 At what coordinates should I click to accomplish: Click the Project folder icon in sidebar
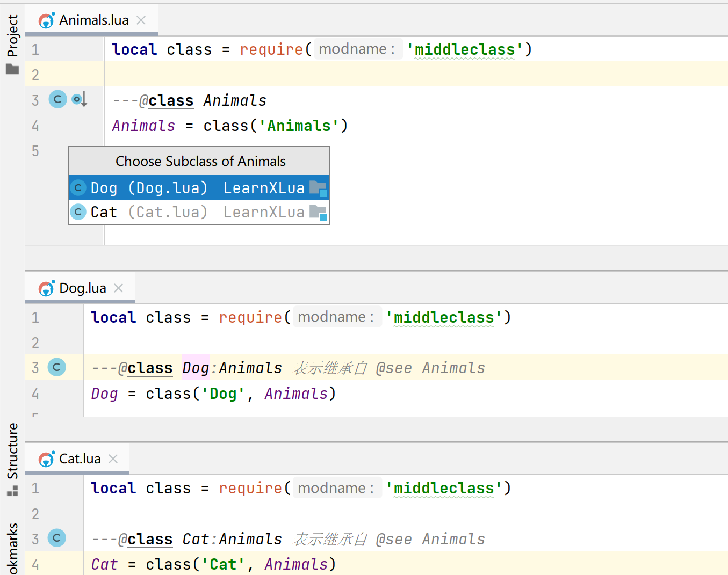(12, 69)
